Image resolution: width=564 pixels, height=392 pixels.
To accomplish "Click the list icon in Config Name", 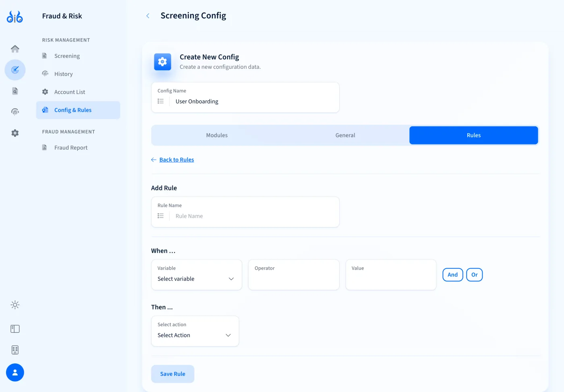I will point(160,101).
